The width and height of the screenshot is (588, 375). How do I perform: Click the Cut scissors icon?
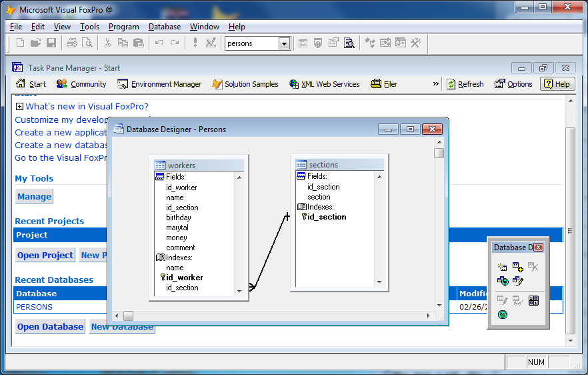[107, 43]
